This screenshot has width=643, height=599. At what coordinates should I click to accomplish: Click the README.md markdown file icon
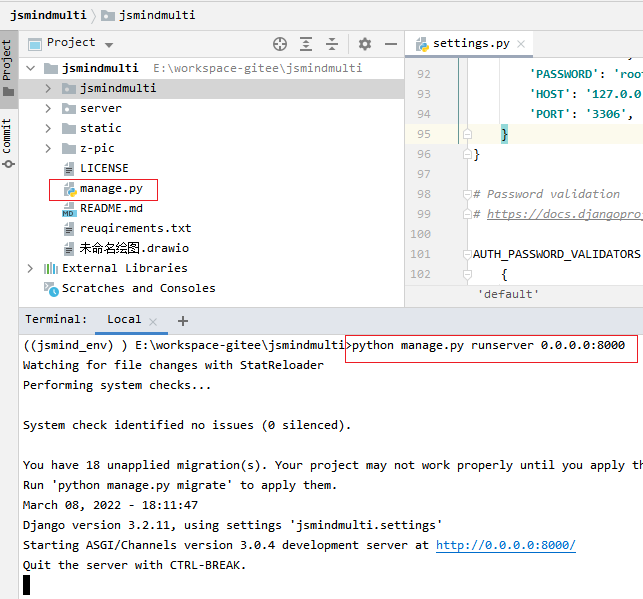(x=69, y=209)
